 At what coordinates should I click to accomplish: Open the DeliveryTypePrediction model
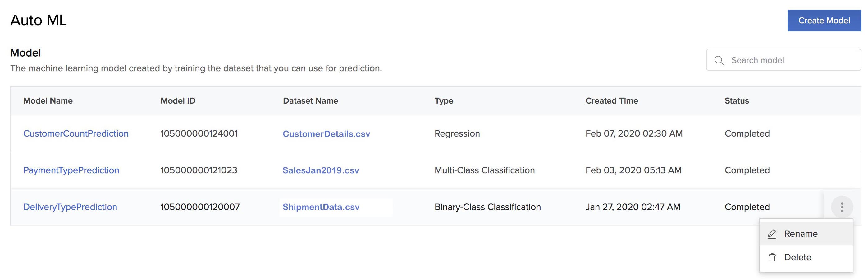click(70, 207)
